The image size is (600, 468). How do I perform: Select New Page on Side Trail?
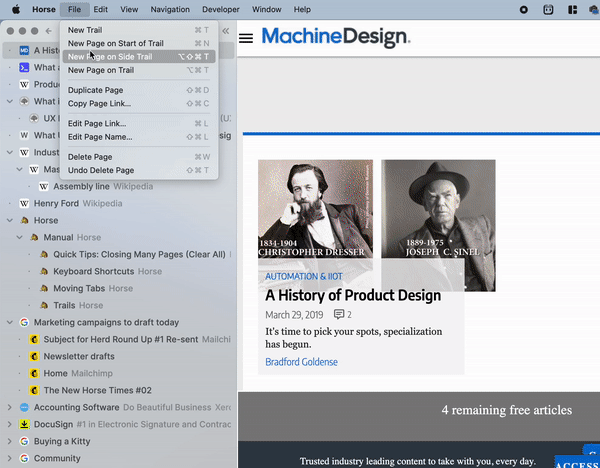[x=139, y=57]
